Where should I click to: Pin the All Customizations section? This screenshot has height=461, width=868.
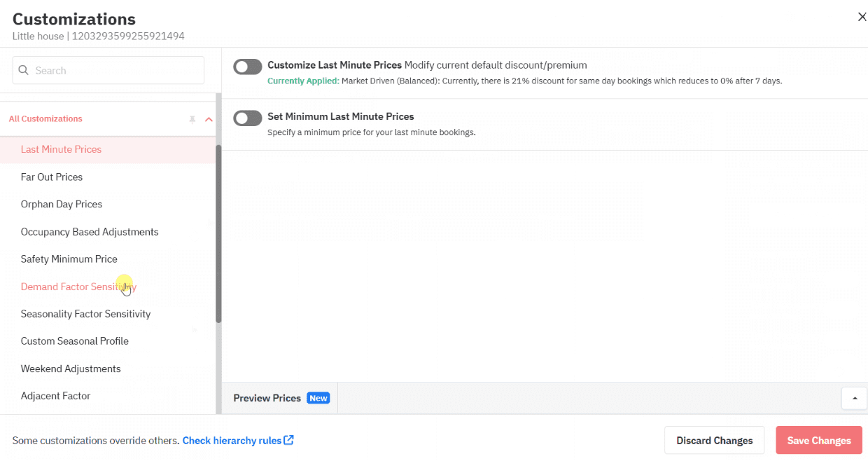[192, 119]
